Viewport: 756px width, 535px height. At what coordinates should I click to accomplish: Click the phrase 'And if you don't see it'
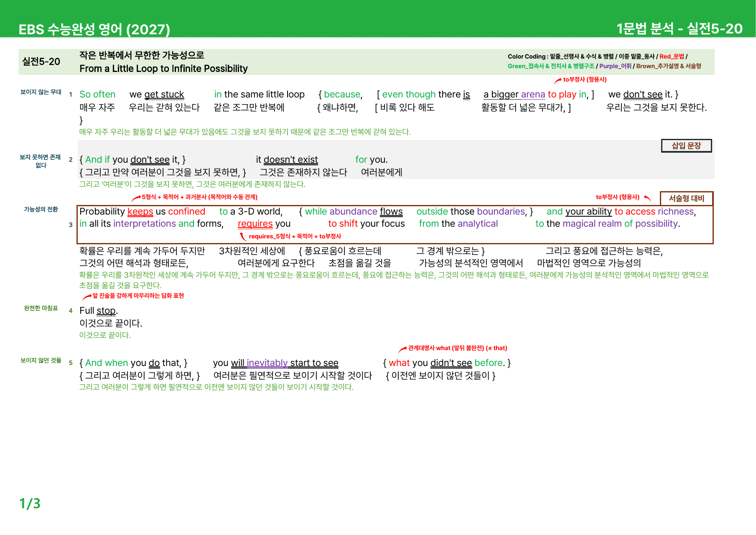tap(132, 160)
